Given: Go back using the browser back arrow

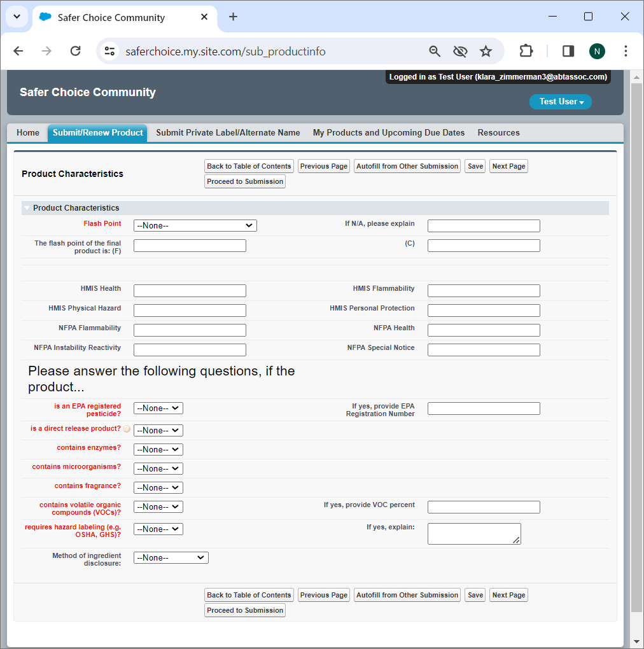Looking at the screenshot, I should (x=18, y=51).
